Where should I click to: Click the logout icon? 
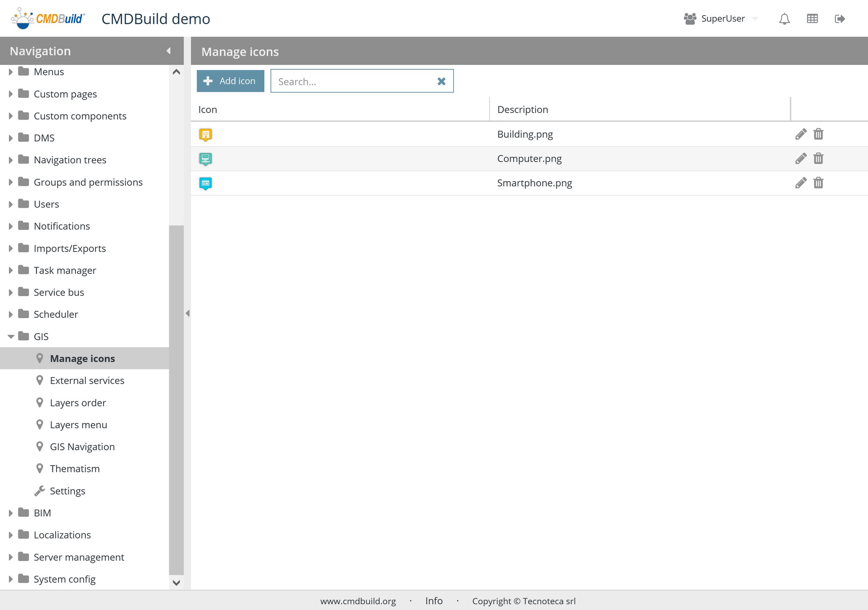(839, 19)
